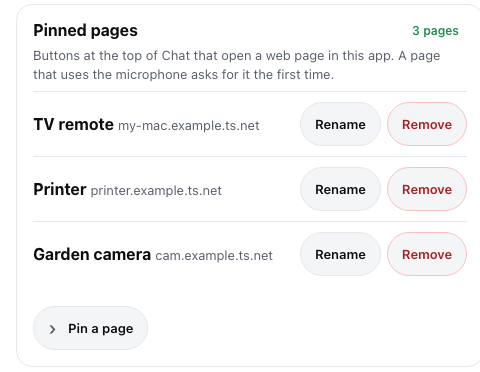
Task: Click the cam.example.ts.net address
Action: pyautogui.click(x=214, y=256)
